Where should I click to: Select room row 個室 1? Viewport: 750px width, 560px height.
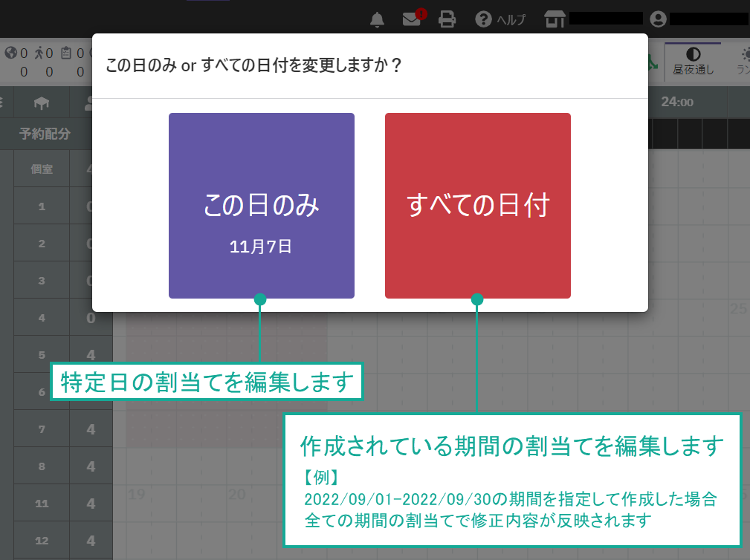coord(42,204)
